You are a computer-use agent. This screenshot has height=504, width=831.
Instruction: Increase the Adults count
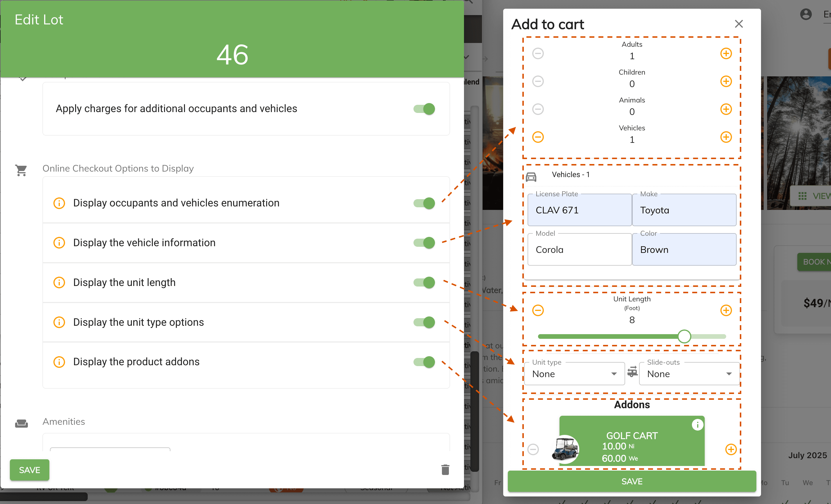point(726,53)
